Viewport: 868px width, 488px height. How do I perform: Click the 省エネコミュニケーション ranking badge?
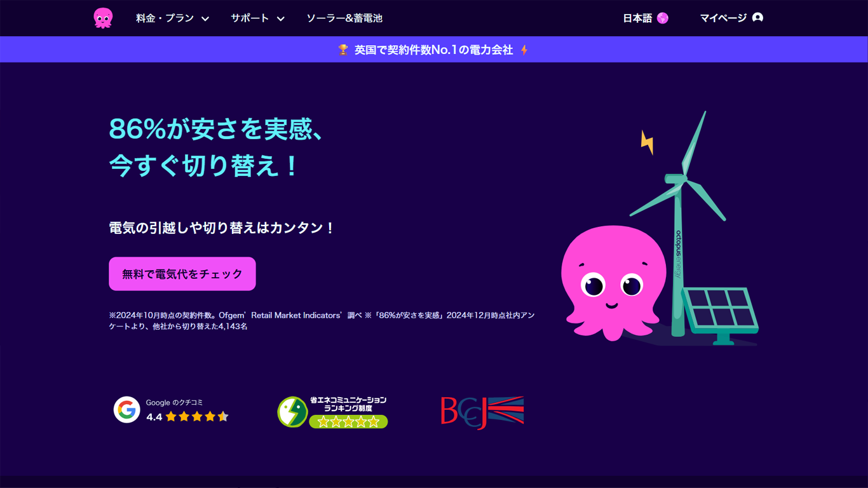pos(332,412)
